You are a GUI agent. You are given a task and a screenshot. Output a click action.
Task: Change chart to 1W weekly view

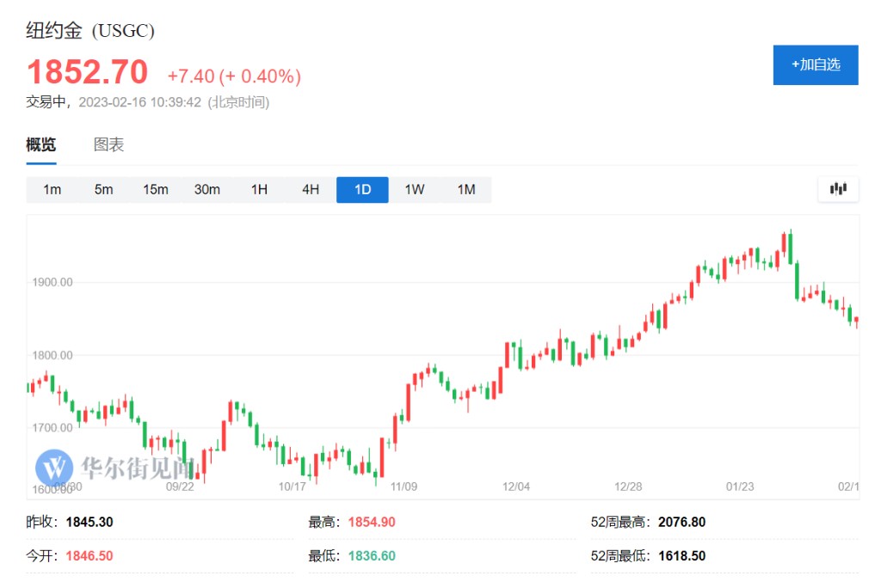(x=414, y=189)
